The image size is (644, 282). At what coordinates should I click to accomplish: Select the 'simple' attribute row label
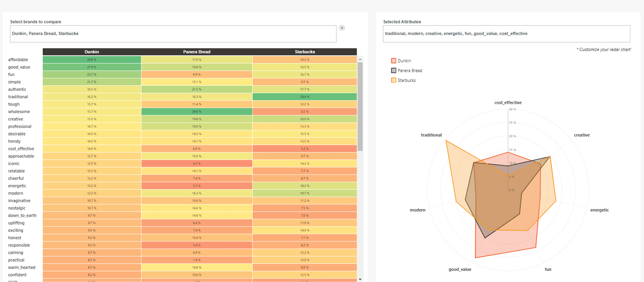(14, 82)
